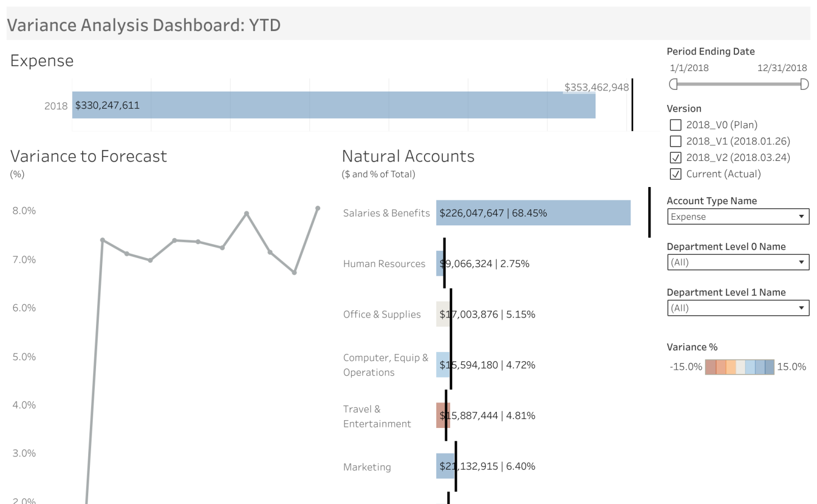The image size is (817, 504).
Task: Click the Human Resources account bar
Action: 440,264
